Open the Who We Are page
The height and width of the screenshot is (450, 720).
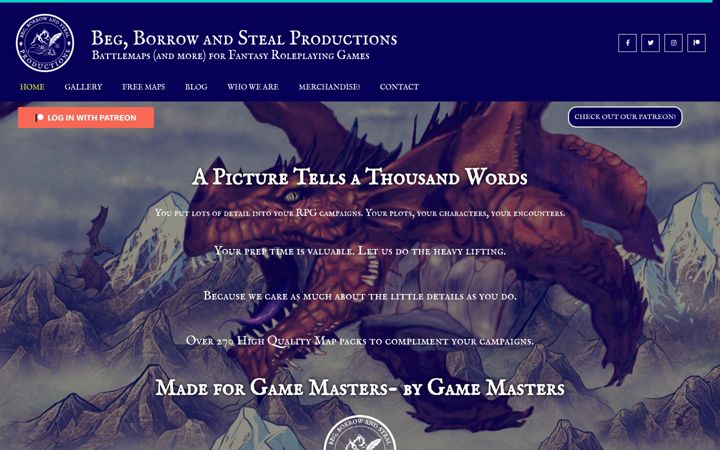pyautogui.click(x=253, y=87)
